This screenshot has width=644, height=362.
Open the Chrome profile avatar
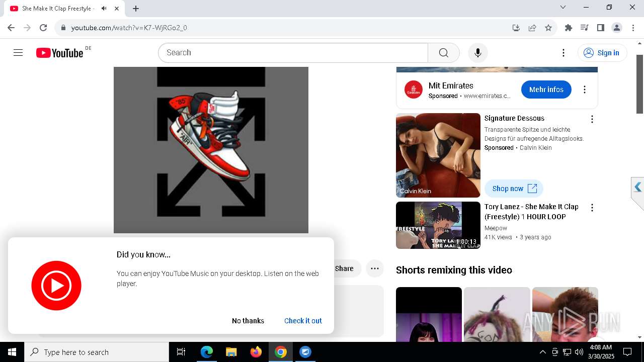(x=617, y=28)
